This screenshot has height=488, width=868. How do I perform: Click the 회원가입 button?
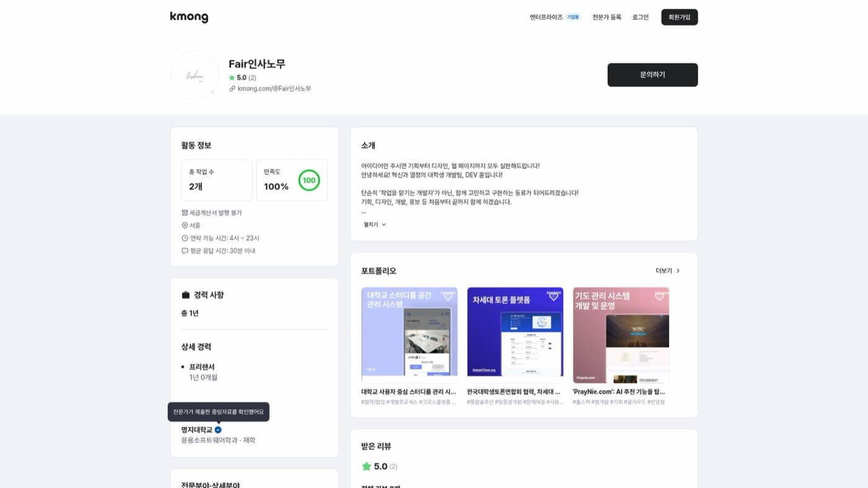pyautogui.click(x=680, y=17)
